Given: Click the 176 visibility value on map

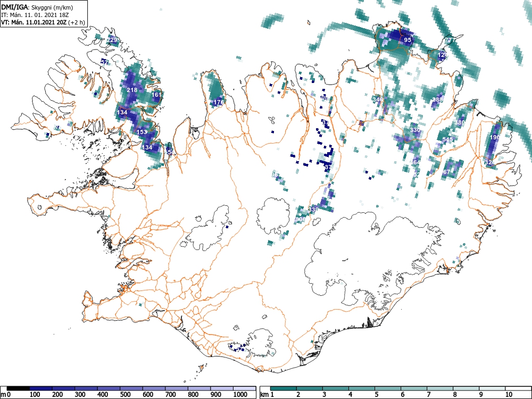Looking at the screenshot, I should [219, 102].
